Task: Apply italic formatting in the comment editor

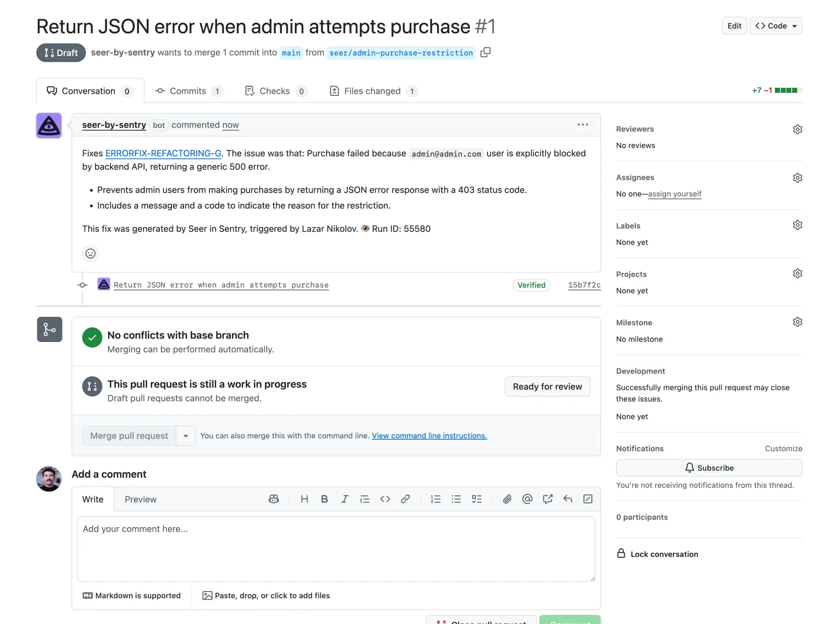Action: click(344, 499)
